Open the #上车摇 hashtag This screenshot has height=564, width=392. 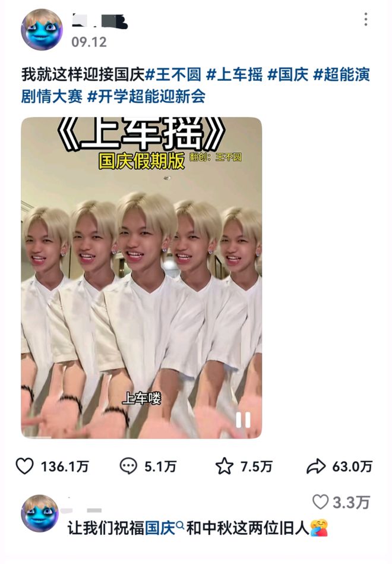[234, 75]
